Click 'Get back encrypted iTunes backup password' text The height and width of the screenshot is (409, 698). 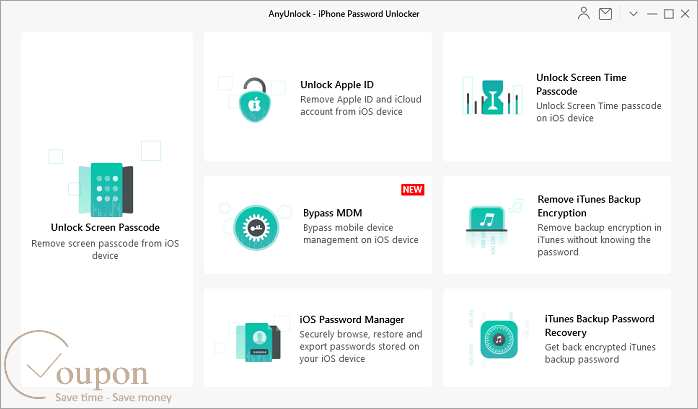tap(600, 353)
